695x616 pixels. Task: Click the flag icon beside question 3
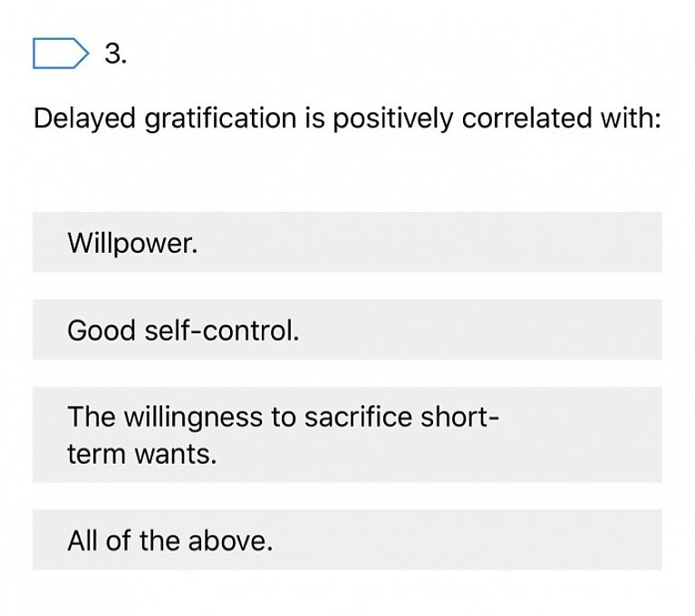(60, 54)
